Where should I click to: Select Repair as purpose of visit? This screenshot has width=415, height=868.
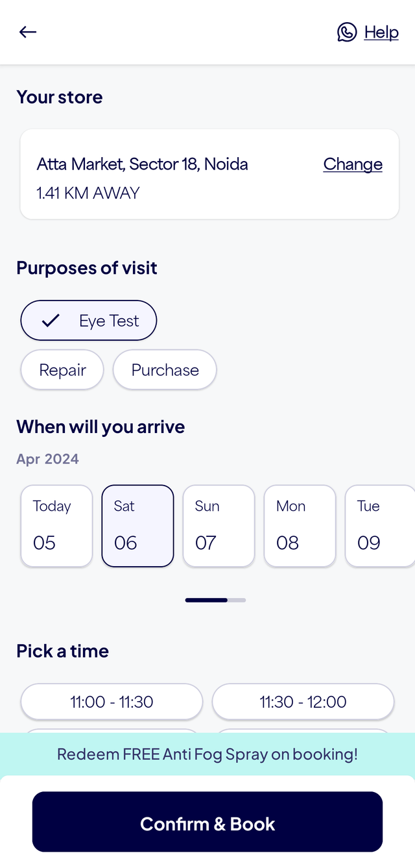click(62, 370)
